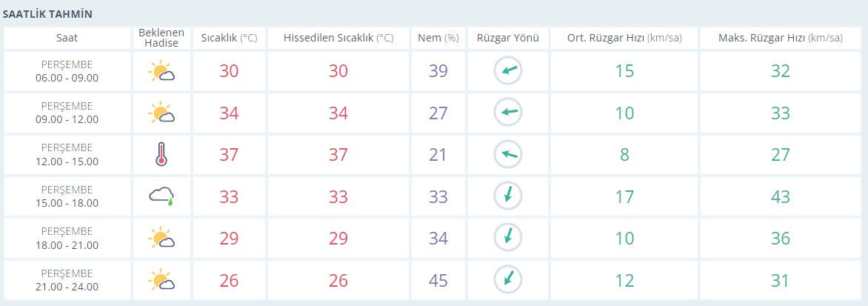
Task: Click the wind direction compass for 09.00 - 12.00
Action: pos(508,113)
